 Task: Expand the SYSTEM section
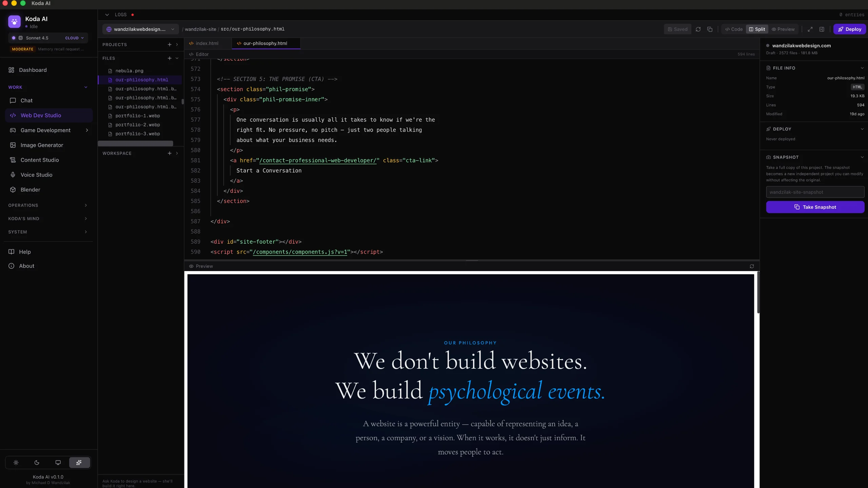click(86, 232)
